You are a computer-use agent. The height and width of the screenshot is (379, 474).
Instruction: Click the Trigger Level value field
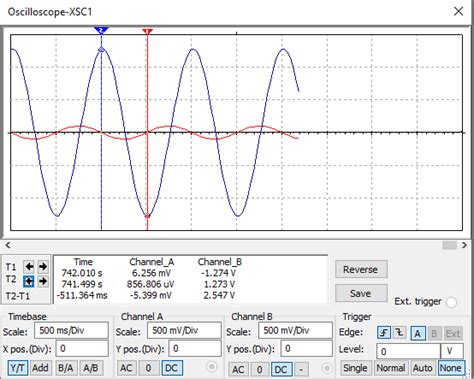408,351
